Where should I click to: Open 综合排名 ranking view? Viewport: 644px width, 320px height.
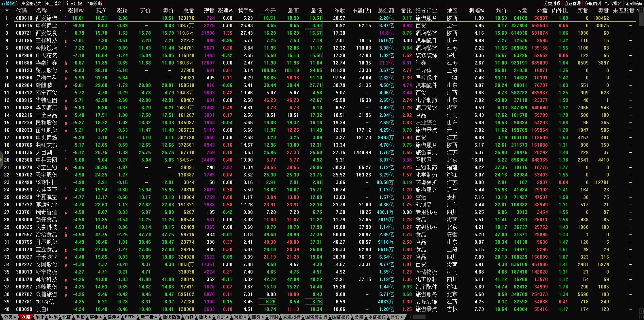click(x=613, y=3)
